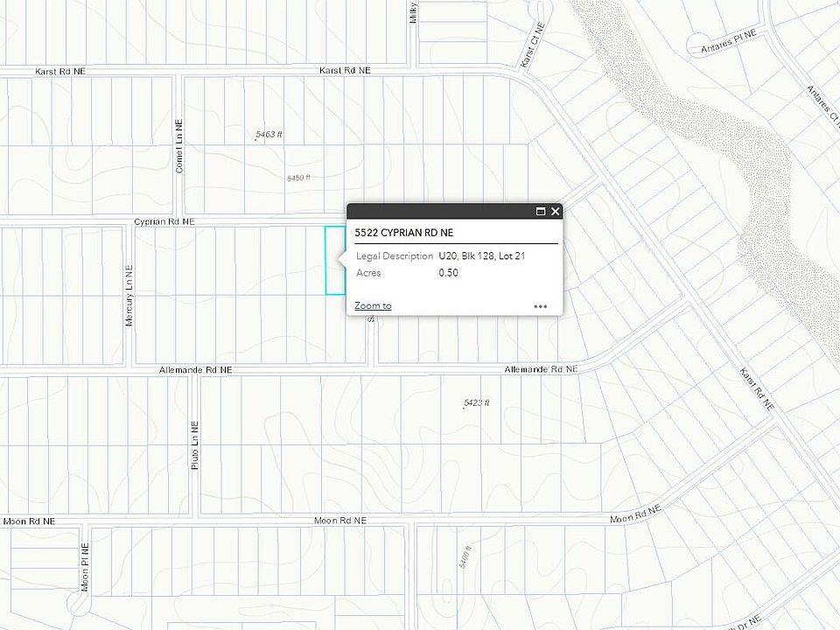The width and height of the screenshot is (840, 630).
Task: Close the parcel info popup
Action: pyautogui.click(x=556, y=211)
